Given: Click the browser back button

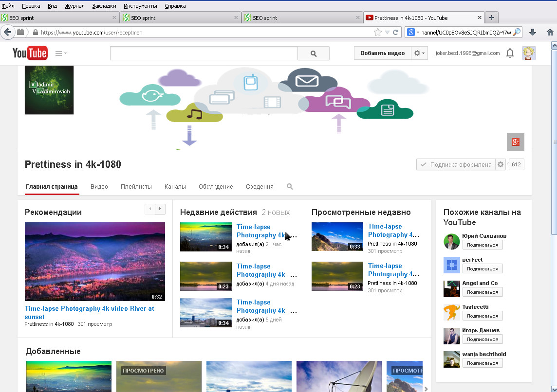Looking at the screenshot, I should click(x=7, y=32).
